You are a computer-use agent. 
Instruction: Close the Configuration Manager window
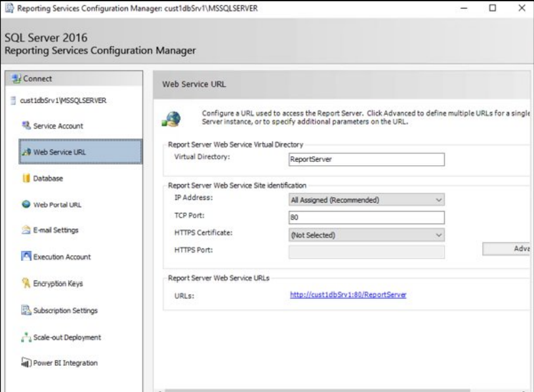522,8
